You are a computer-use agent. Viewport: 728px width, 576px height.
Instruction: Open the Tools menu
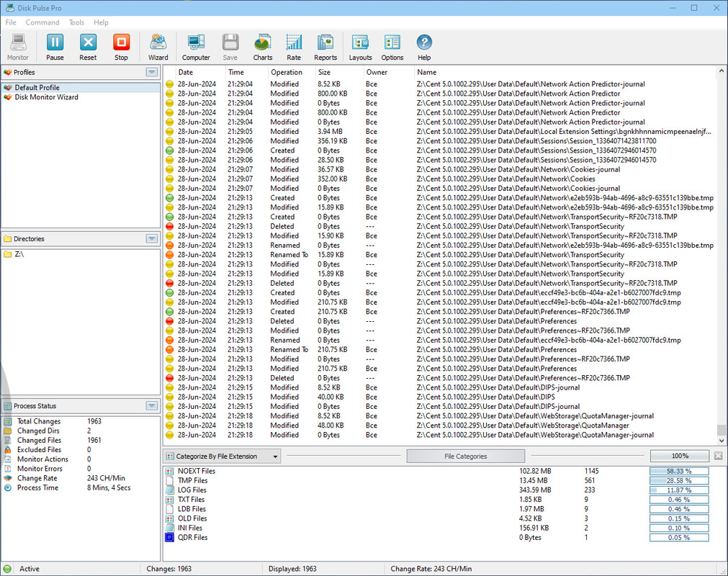click(x=76, y=22)
